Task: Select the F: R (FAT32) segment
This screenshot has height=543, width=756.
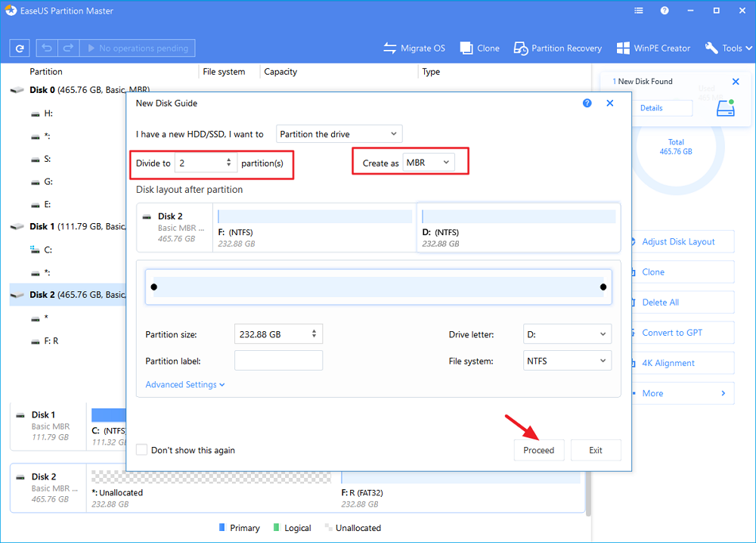Action: tap(461, 488)
